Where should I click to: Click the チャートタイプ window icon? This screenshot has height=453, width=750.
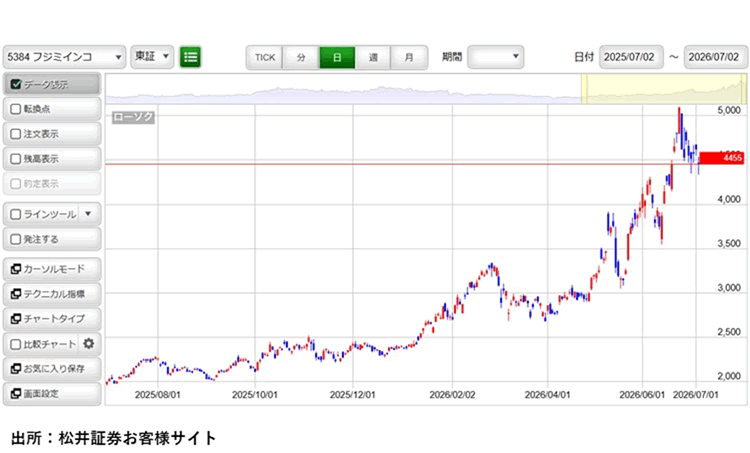pyautogui.click(x=15, y=319)
